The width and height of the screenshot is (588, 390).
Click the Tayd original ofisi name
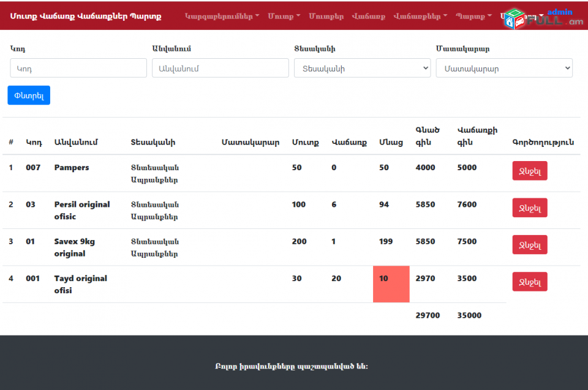pyautogui.click(x=81, y=284)
